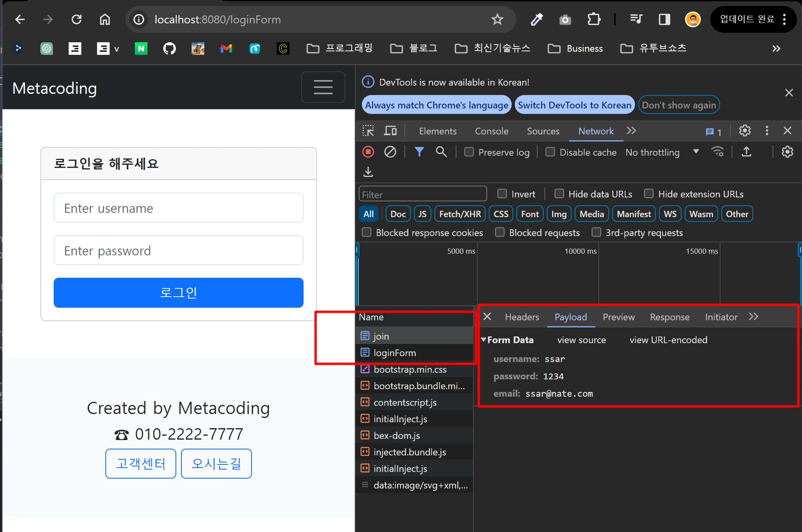Stop recording the network log

pyautogui.click(x=368, y=152)
